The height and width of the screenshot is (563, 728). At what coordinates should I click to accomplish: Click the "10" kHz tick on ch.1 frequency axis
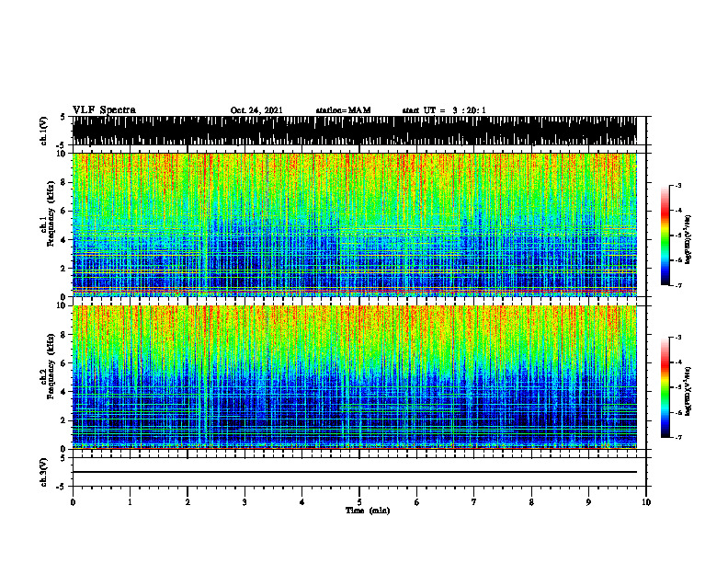[x=63, y=154]
